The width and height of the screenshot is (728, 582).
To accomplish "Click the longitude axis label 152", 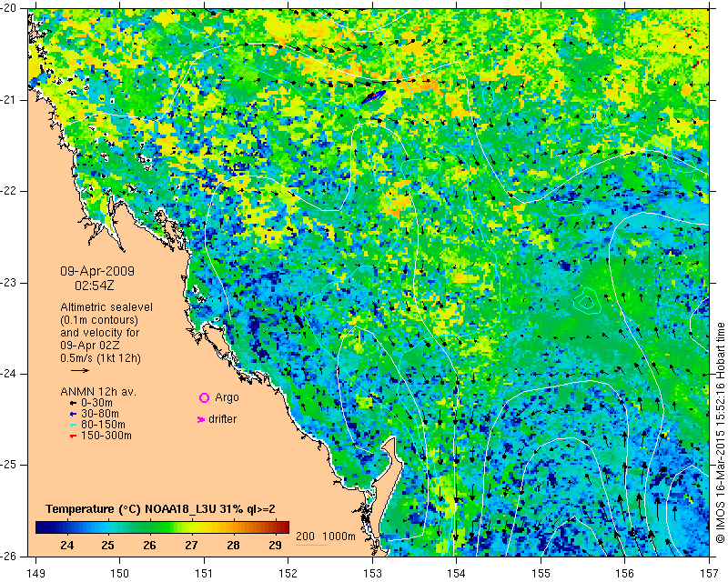I will coord(288,574).
